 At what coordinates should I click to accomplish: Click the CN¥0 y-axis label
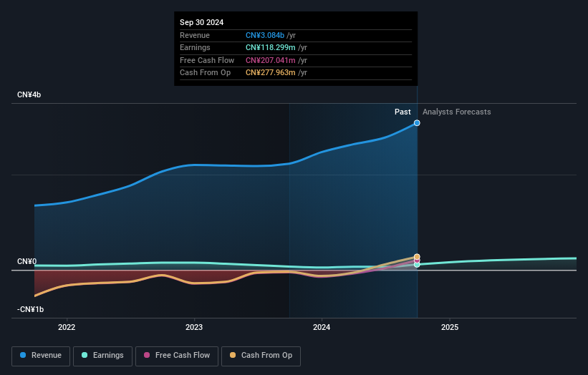26,261
